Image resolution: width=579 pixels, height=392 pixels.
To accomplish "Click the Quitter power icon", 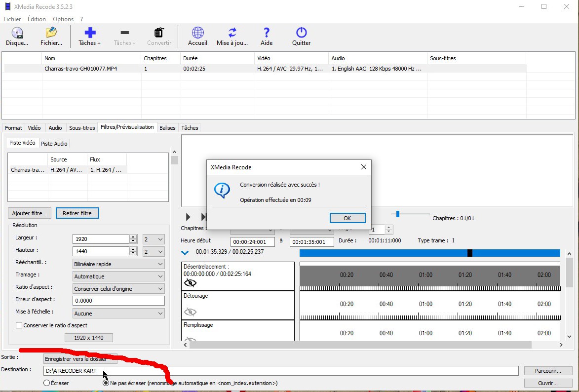I will point(301,36).
